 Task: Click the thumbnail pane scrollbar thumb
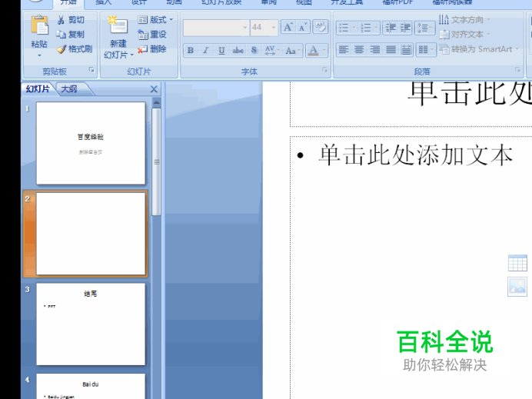coord(156,162)
